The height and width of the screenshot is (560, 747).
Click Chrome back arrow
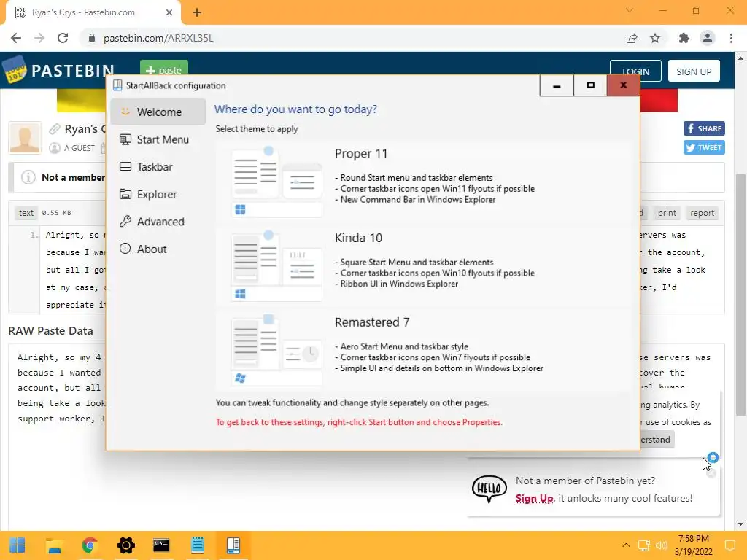coord(16,38)
